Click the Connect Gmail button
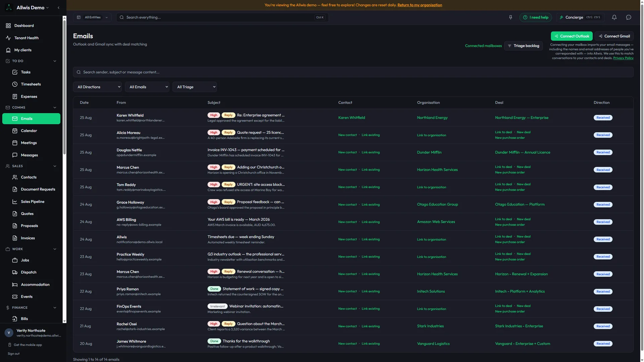The width and height of the screenshot is (644, 362). click(614, 36)
